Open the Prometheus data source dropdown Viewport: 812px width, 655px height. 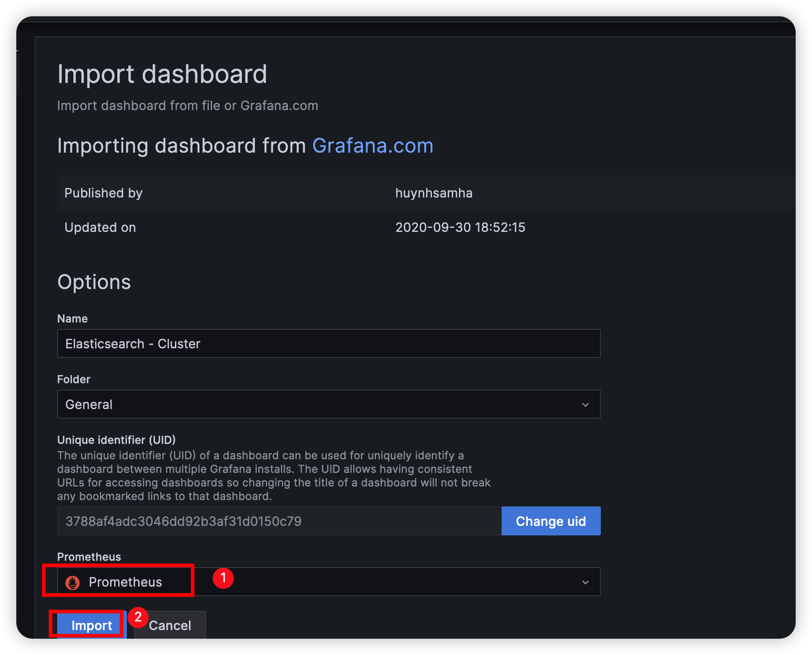[x=329, y=582]
